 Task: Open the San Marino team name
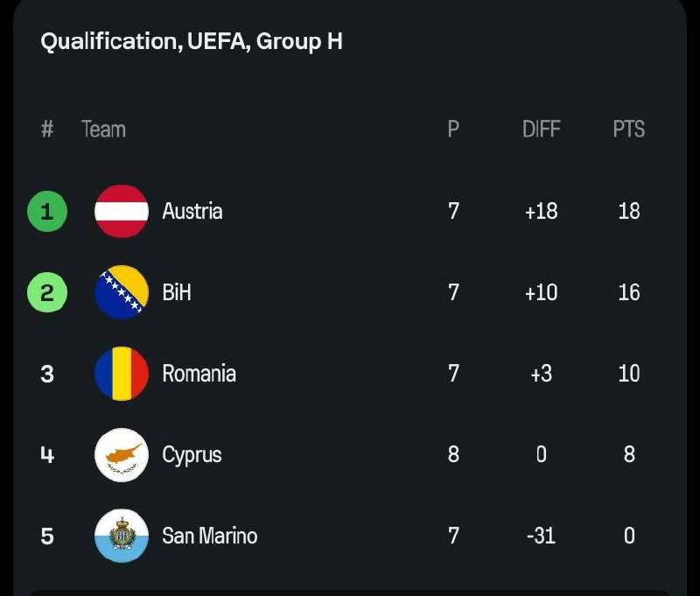[210, 536]
